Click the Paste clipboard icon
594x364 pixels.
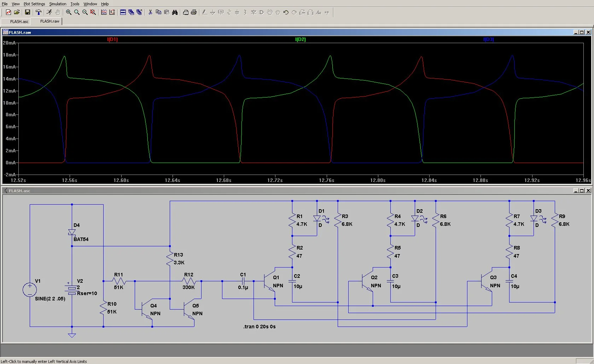point(167,12)
